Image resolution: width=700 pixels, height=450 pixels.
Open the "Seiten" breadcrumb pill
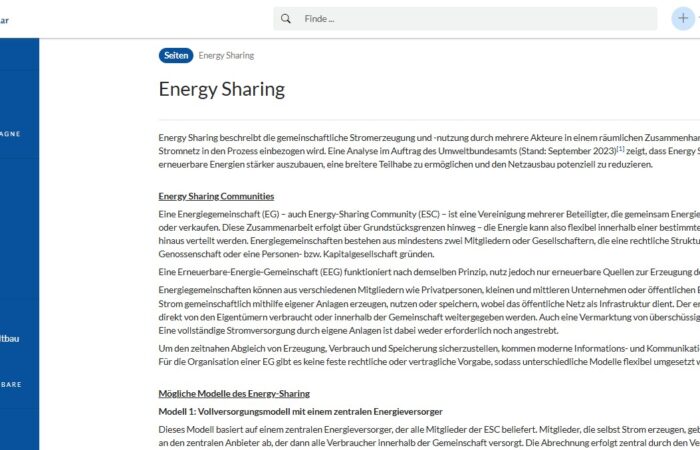pos(175,56)
